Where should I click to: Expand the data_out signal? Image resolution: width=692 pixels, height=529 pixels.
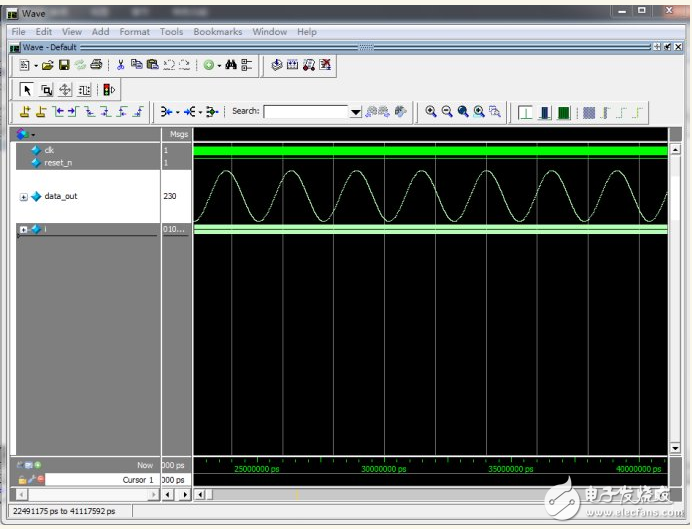[x=23, y=197]
